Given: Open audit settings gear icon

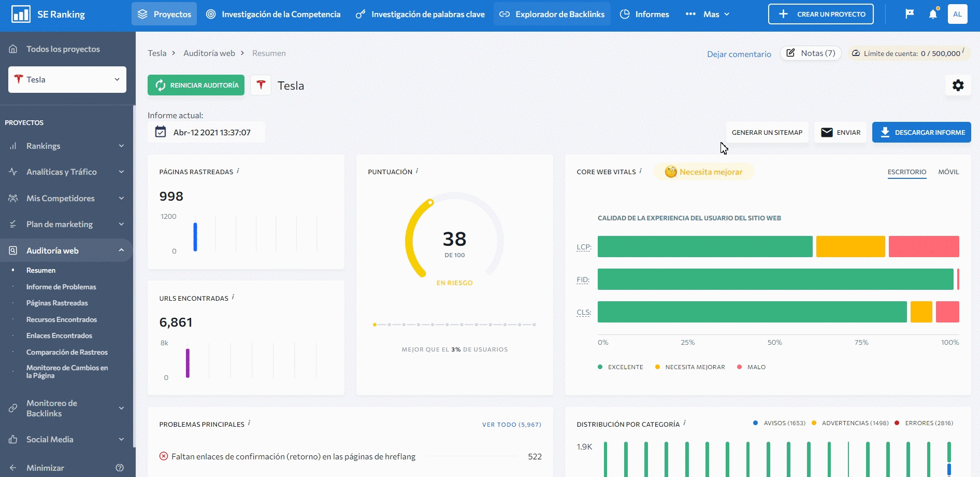Looking at the screenshot, I should coord(958,85).
